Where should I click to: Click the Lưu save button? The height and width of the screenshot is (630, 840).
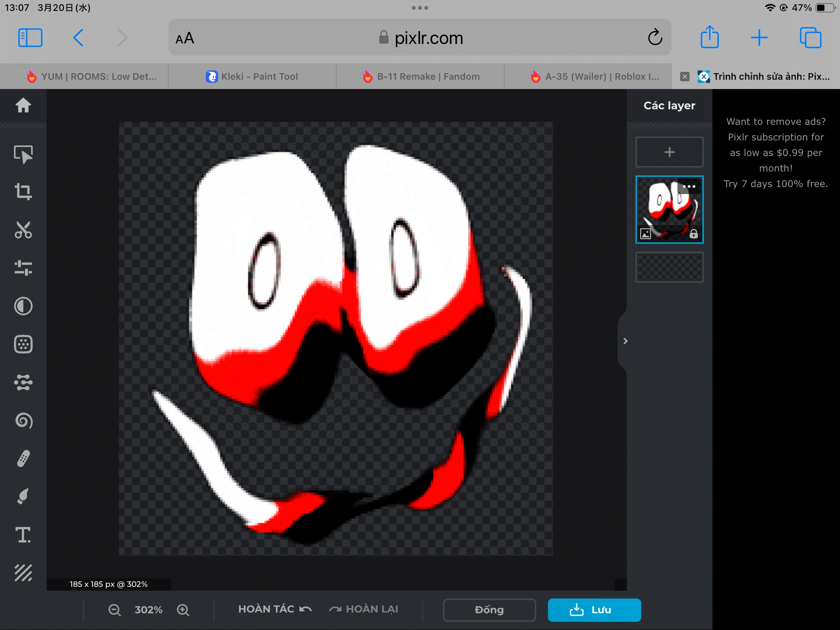[594, 610]
